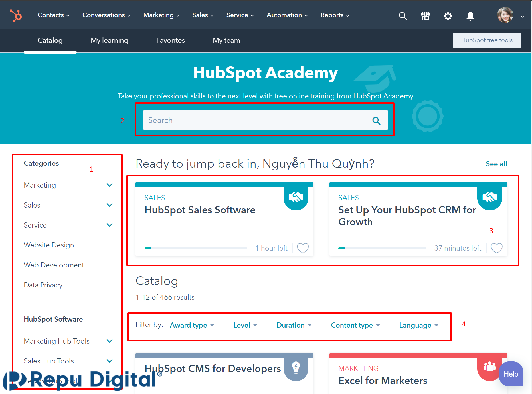The image size is (532, 394).
Task: Click into the Academy Search field
Action: (265, 120)
